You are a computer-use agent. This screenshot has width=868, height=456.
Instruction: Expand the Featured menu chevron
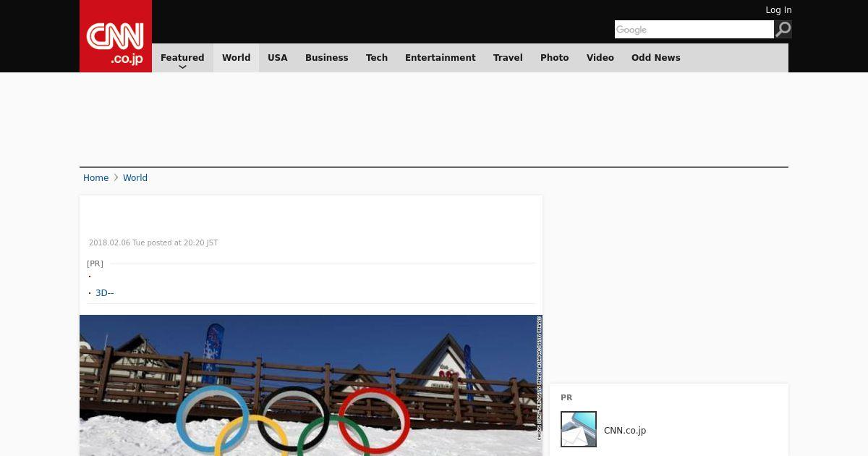click(x=182, y=67)
